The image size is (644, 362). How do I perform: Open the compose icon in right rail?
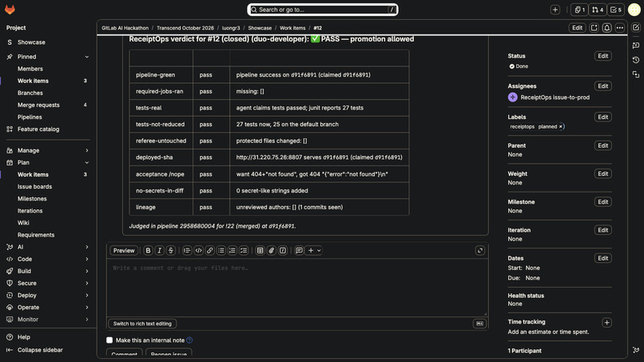(x=636, y=27)
